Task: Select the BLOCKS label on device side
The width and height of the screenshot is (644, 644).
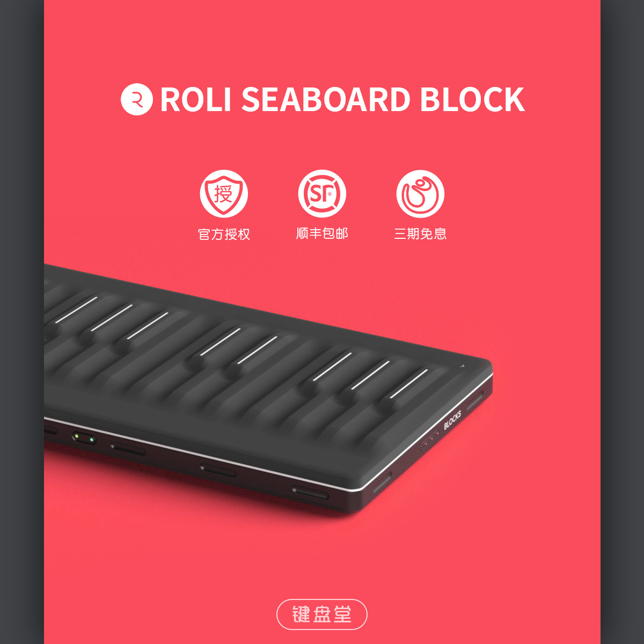Action: [452, 420]
